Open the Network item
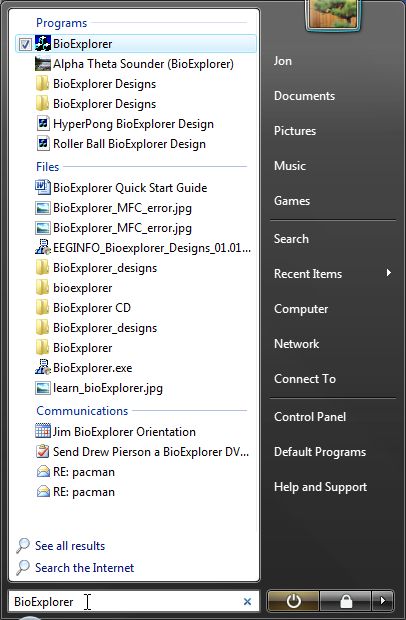Viewport: 406px width, 620px height. coord(296,344)
